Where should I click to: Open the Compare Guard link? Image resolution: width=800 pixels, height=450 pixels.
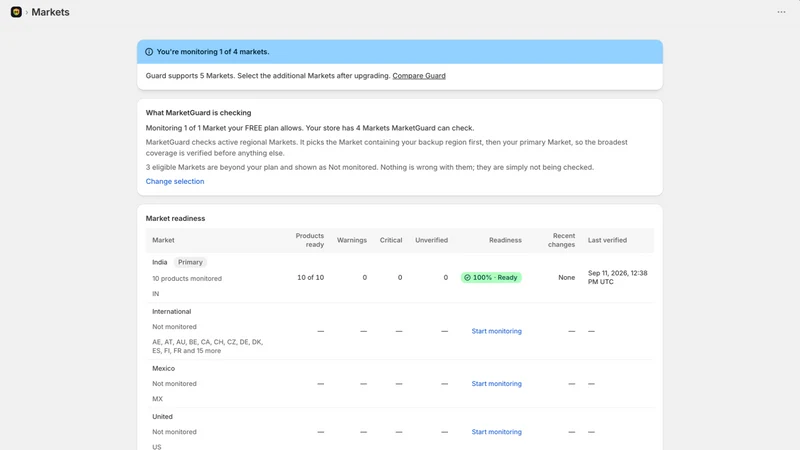419,76
